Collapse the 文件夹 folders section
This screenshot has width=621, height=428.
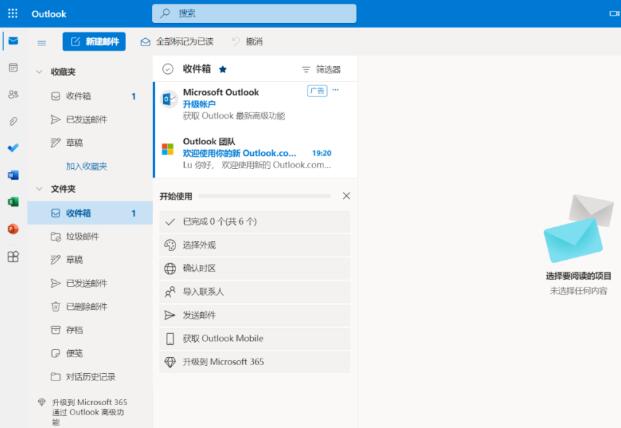pyautogui.click(x=39, y=189)
